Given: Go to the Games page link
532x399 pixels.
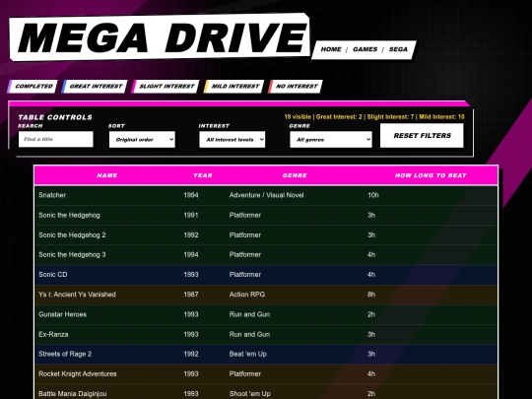Looking at the screenshot, I should pos(365,49).
